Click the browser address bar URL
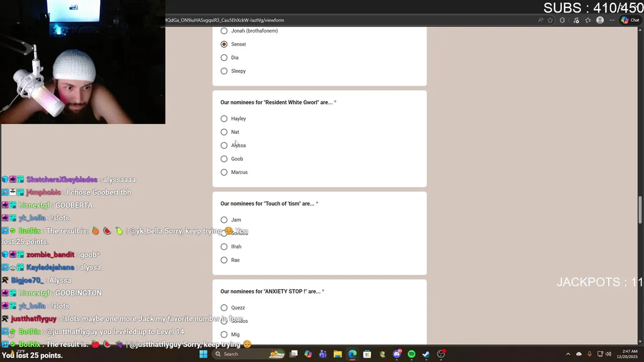The height and width of the screenshot is (362, 644). point(224,20)
